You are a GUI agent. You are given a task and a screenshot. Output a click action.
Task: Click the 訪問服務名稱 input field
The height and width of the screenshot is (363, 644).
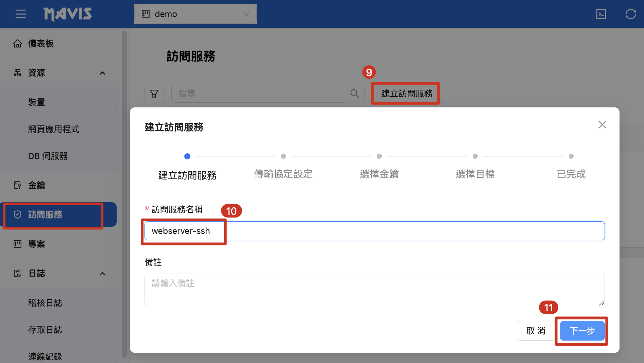coord(374,231)
